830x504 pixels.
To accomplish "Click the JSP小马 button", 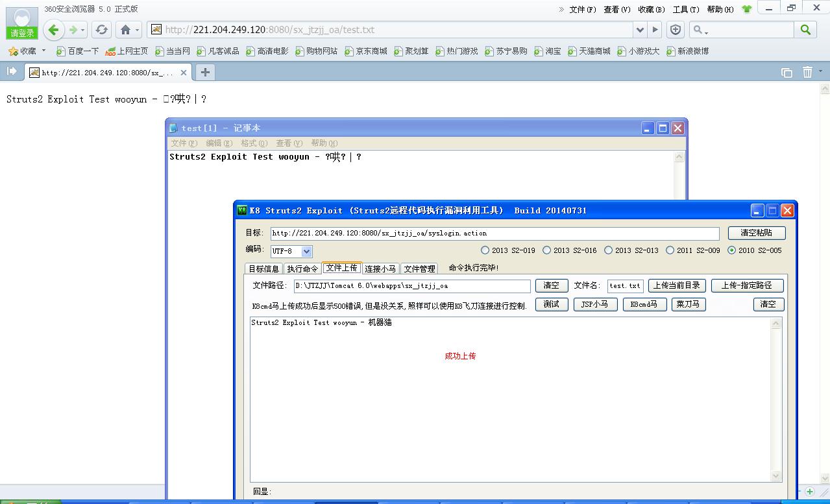I will tap(596, 304).
